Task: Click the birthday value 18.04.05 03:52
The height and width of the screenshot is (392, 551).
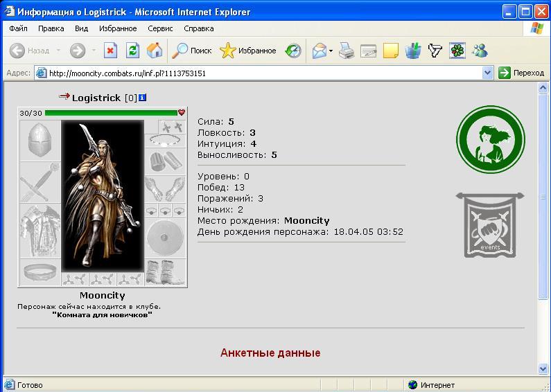Action: [368, 232]
